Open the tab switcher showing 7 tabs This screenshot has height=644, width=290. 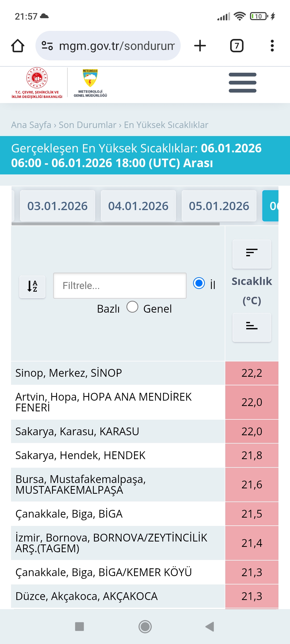coord(237,46)
